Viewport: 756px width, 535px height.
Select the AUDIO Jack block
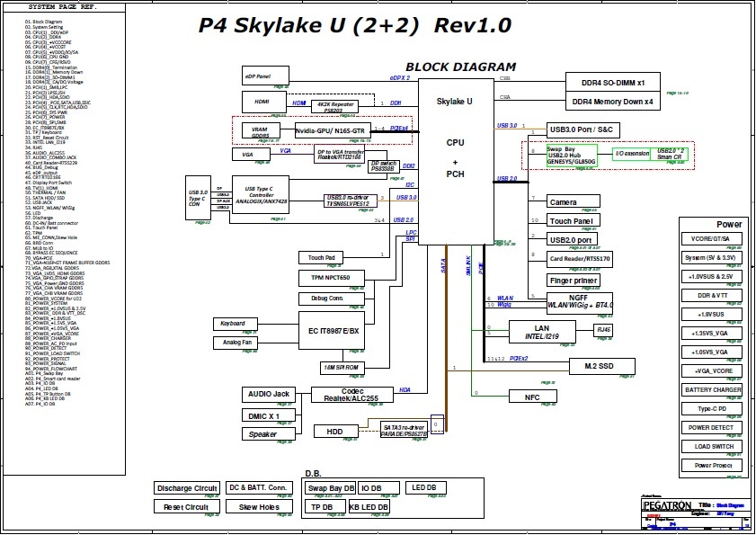coord(269,395)
